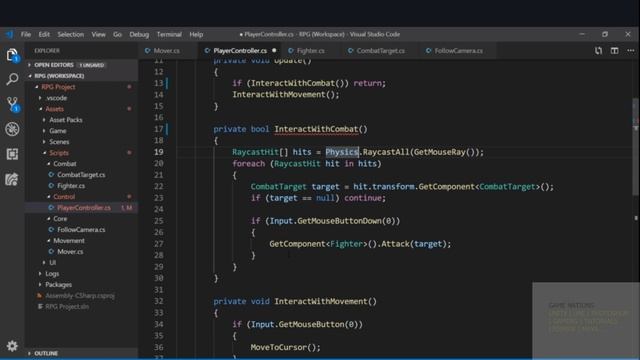Click line number 19 in the gutter
Viewport: 640px width, 360px height.
click(x=158, y=152)
